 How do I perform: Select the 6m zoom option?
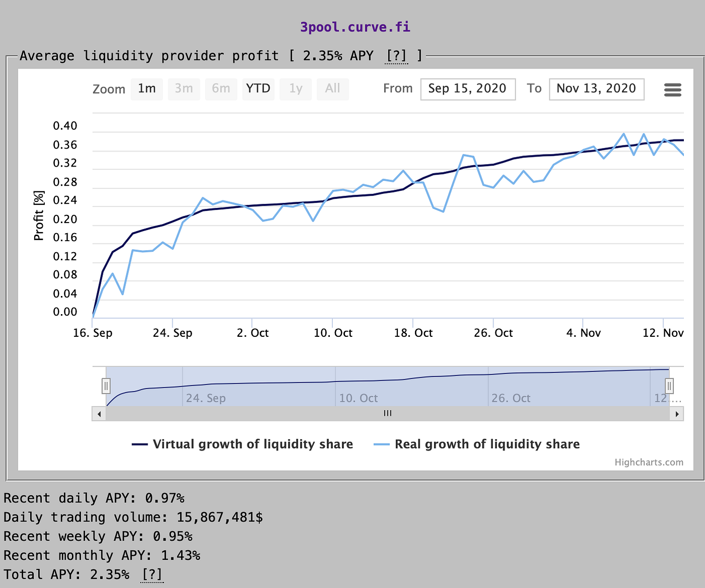[221, 89]
